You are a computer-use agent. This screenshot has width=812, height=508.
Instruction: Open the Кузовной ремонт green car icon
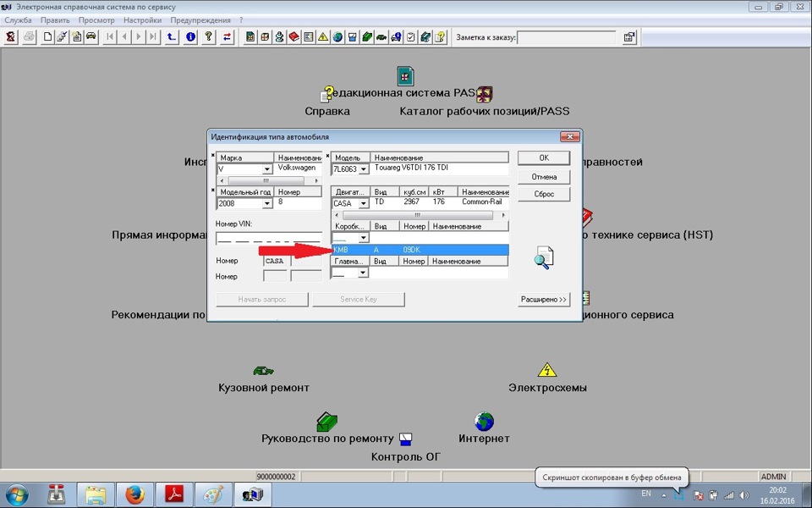click(x=263, y=371)
